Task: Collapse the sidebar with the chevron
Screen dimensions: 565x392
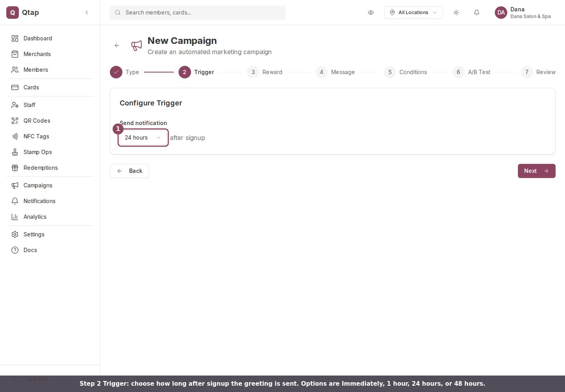Action: pos(87,13)
